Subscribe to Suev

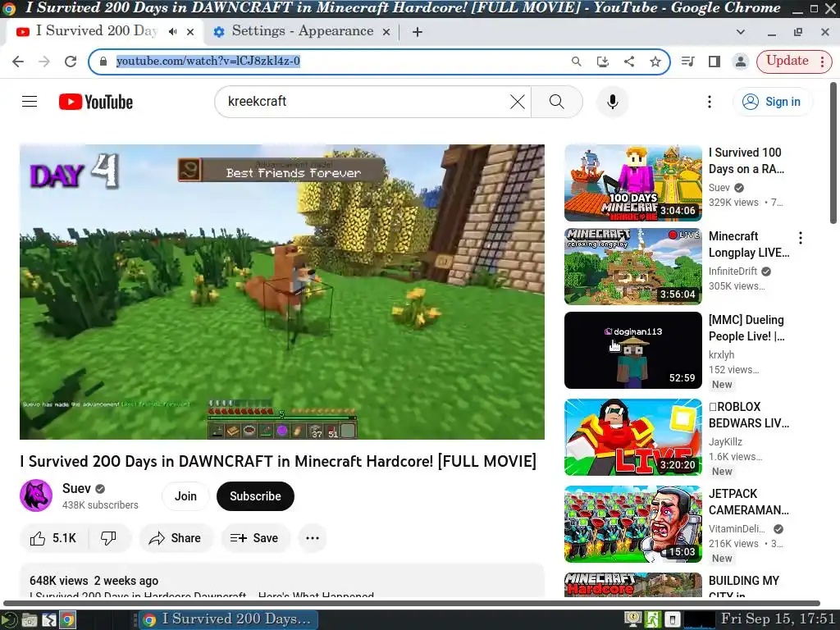click(255, 496)
